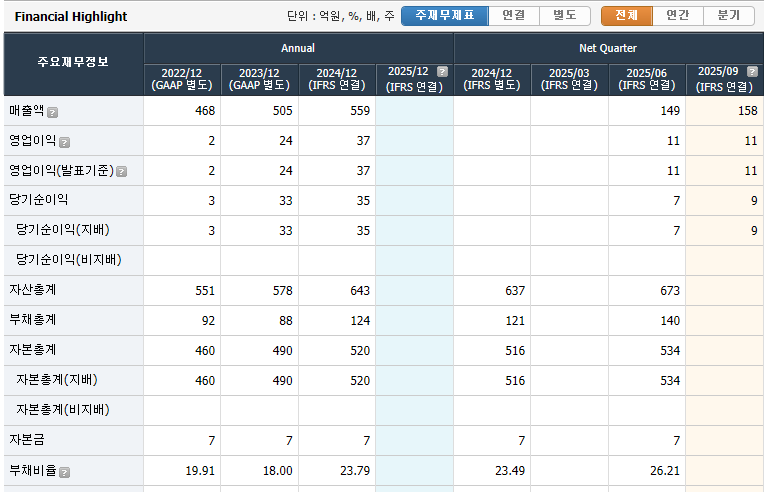The width and height of the screenshot is (765, 492).
Task: Click the 2022/12 (GAAP 별도) column header
Action: (x=182, y=79)
